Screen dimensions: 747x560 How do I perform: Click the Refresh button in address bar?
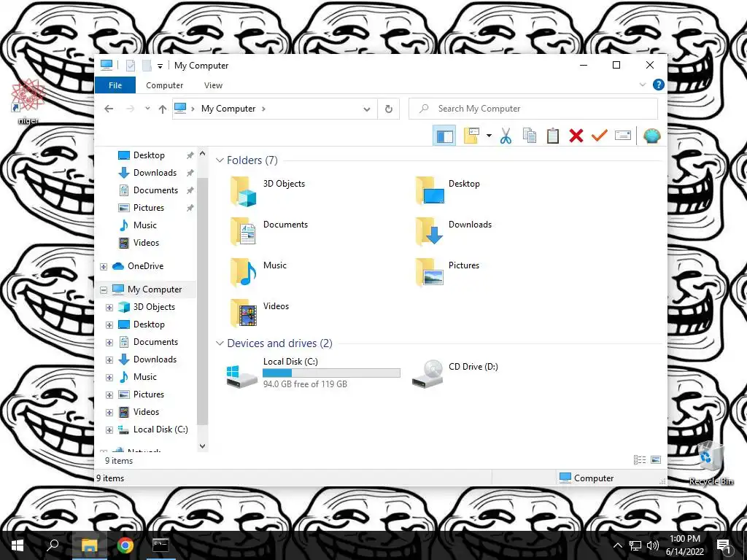(389, 109)
